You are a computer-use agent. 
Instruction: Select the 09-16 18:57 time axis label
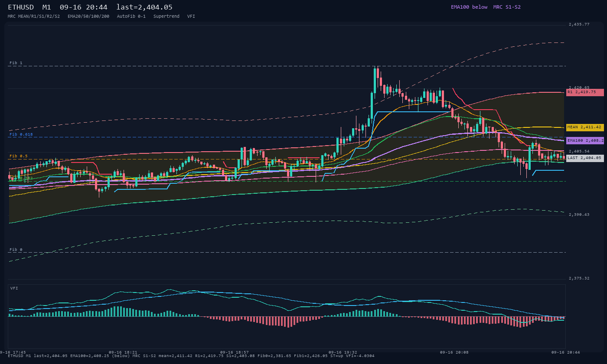(x=235, y=352)
